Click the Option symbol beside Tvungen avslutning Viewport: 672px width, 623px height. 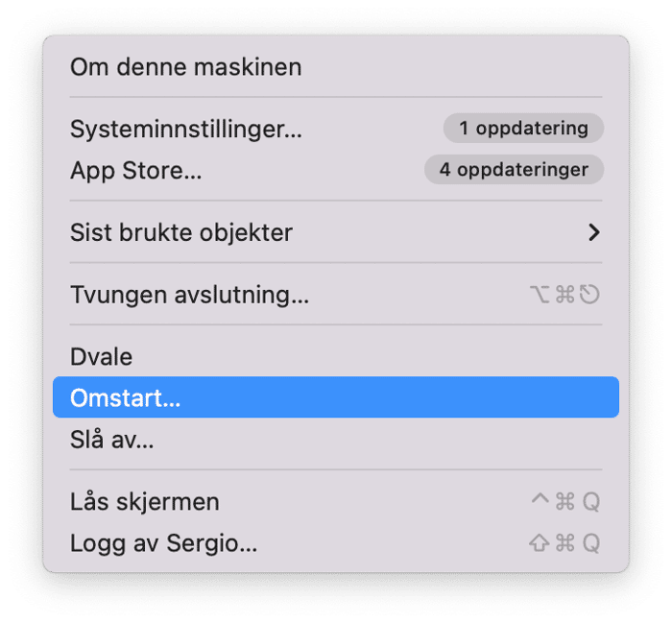[x=540, y=295]
